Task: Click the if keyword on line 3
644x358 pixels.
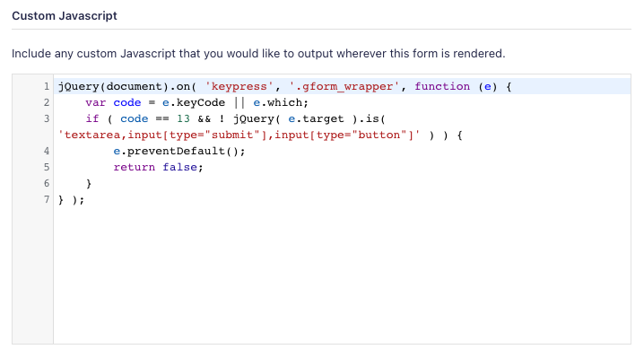Action: pyautogui.click(x=92, y=118)
